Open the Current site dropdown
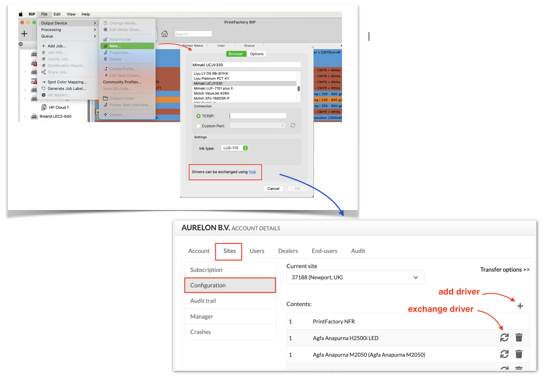 pyautogui.click(x=355, y=277)
